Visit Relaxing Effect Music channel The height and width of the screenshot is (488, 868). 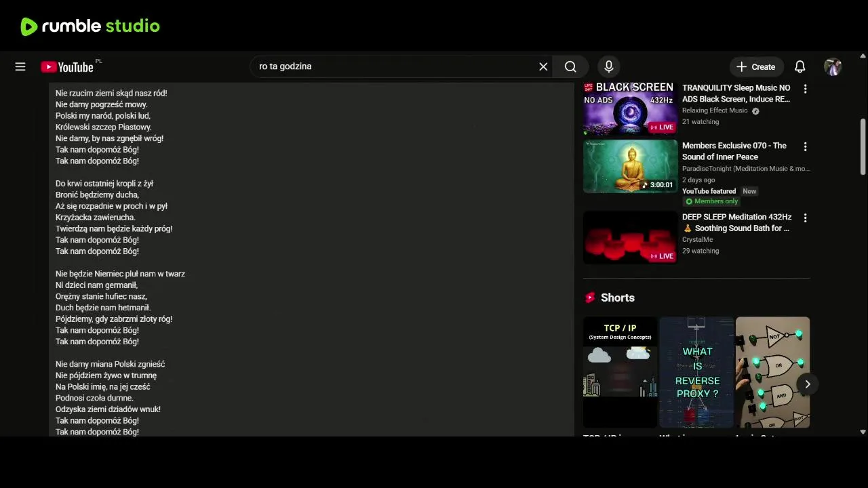coord(715,110)
